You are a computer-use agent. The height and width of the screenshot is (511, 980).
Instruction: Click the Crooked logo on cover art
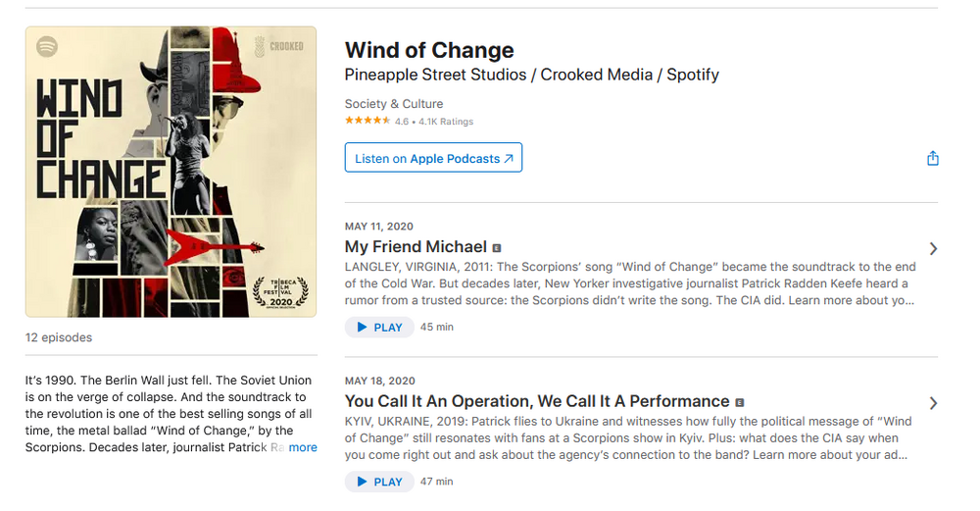279,46
